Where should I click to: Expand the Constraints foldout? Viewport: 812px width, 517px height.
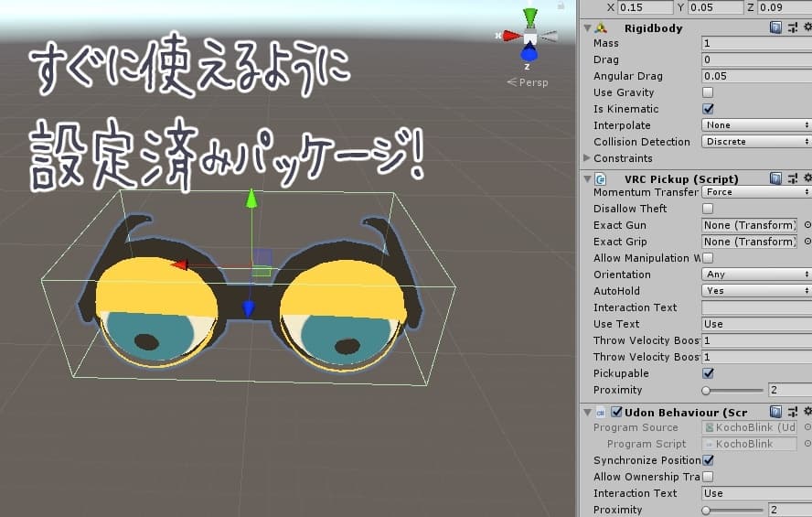587,158
